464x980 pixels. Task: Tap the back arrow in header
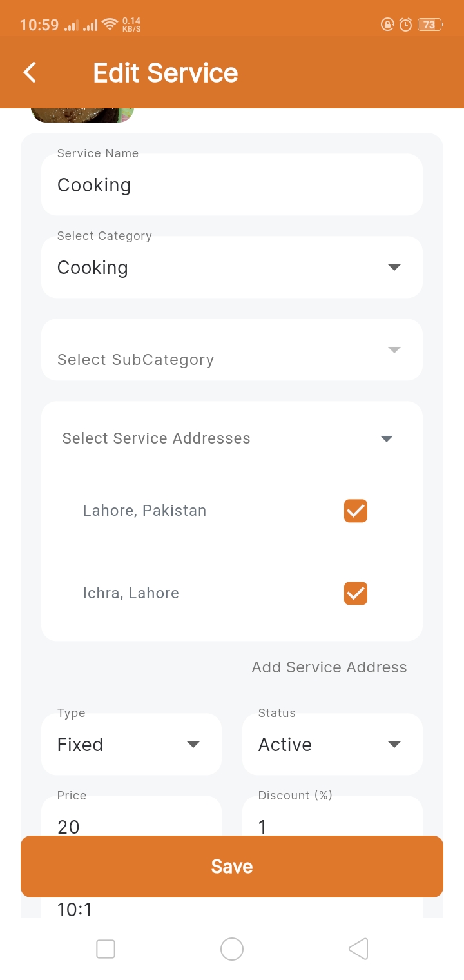pyautogui.click(x=30, y=72)
